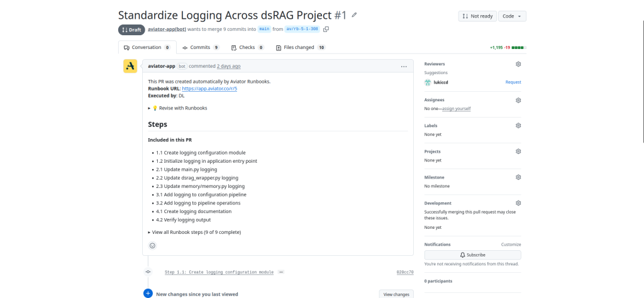The height and width of the screenshot is (298, 644).
Task: Click '4.2 Verify logging output' text
Action: [x=183, y=220]
